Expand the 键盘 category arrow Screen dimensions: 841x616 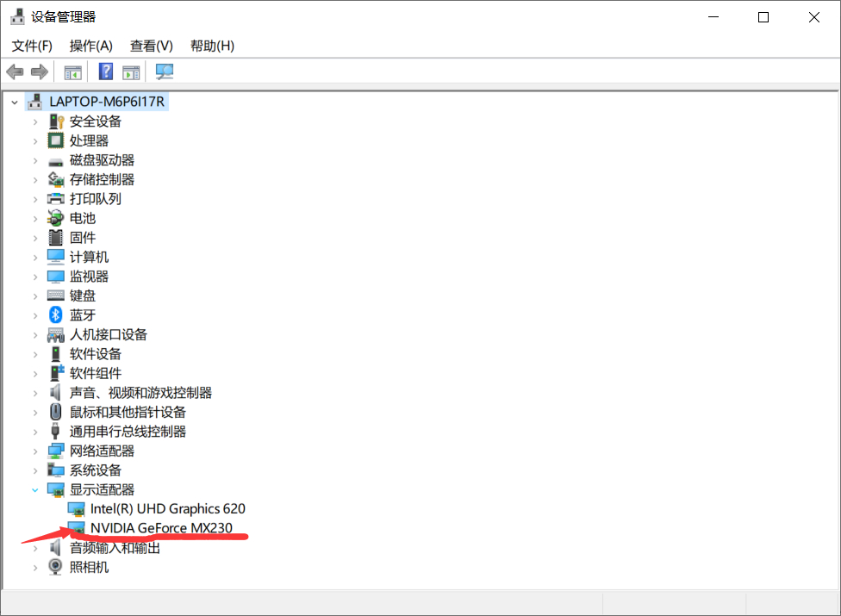[x=34, y=296]
